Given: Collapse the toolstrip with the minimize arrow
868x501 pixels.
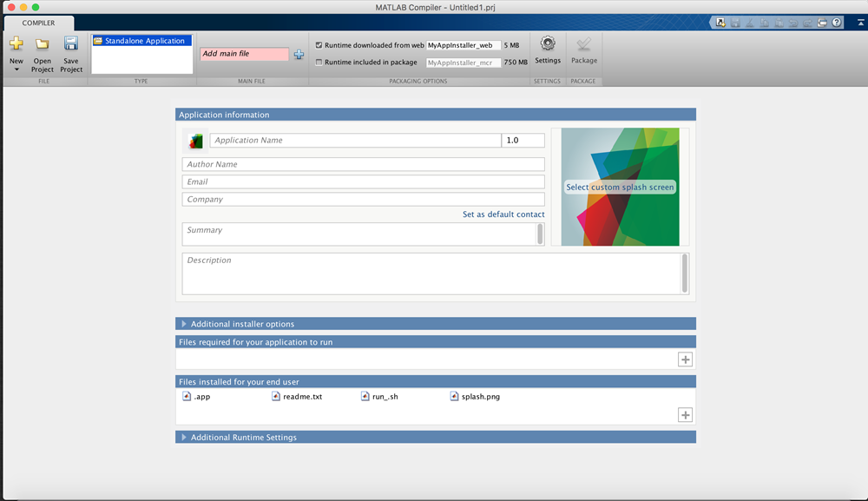Looking at the screenshot, I should 861,23.
